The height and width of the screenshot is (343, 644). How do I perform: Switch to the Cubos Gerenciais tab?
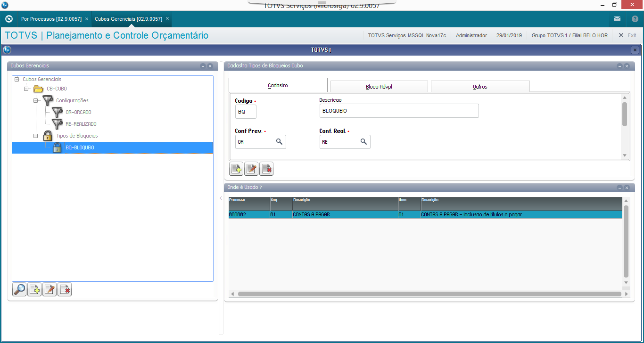pyautogui.click(x=128, y=19)
